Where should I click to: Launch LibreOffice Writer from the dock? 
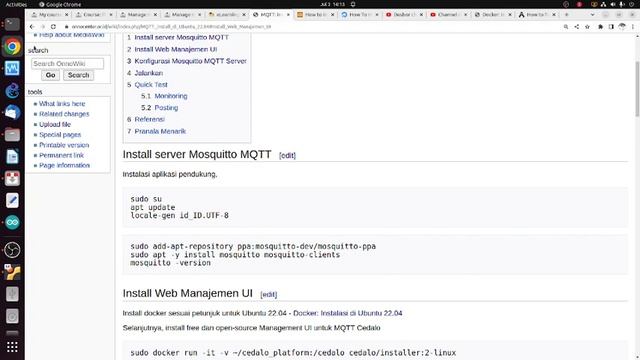(x=12, y=156)
